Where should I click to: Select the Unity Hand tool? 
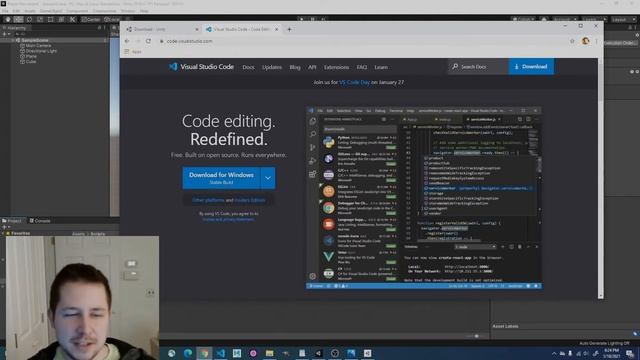coord(8,19)
